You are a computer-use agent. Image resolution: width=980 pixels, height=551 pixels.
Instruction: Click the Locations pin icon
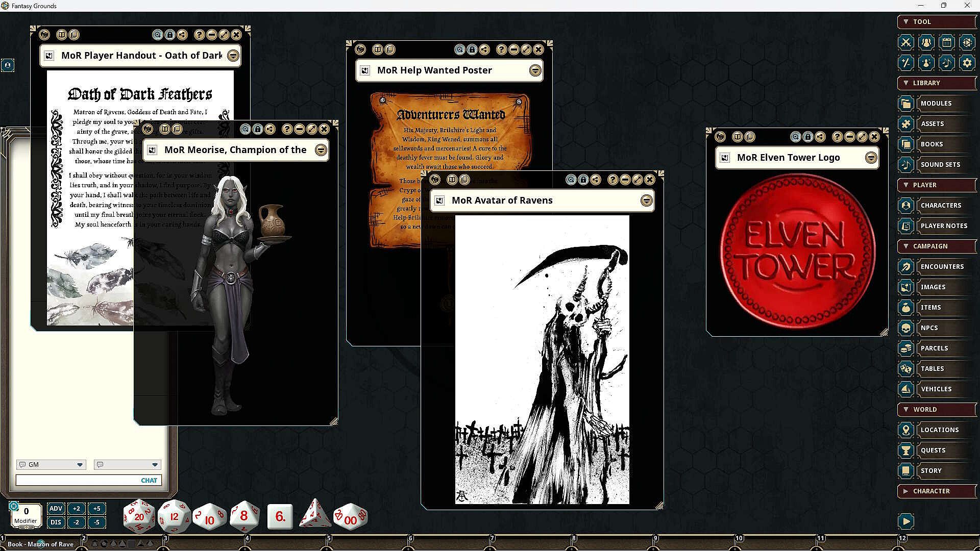[x=906, y=430]
